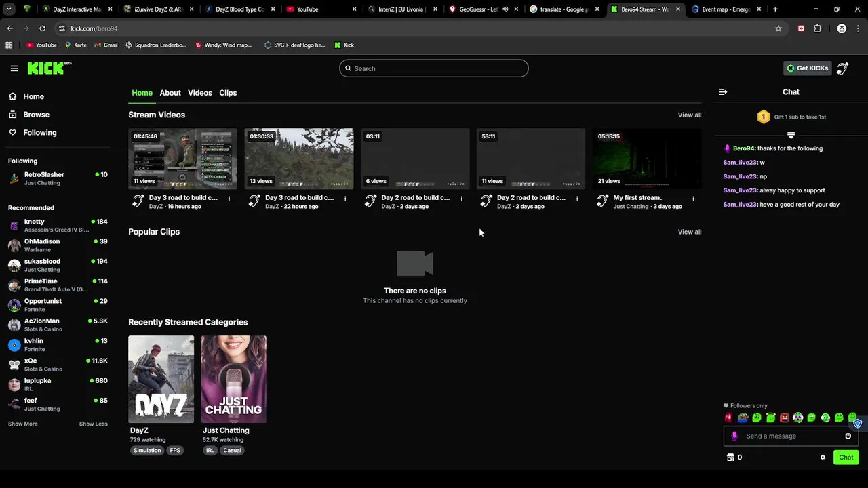The width and height of the screenshot is (868, 488).
Task: Bookmark this page with the star
Action: pos(778,28)
